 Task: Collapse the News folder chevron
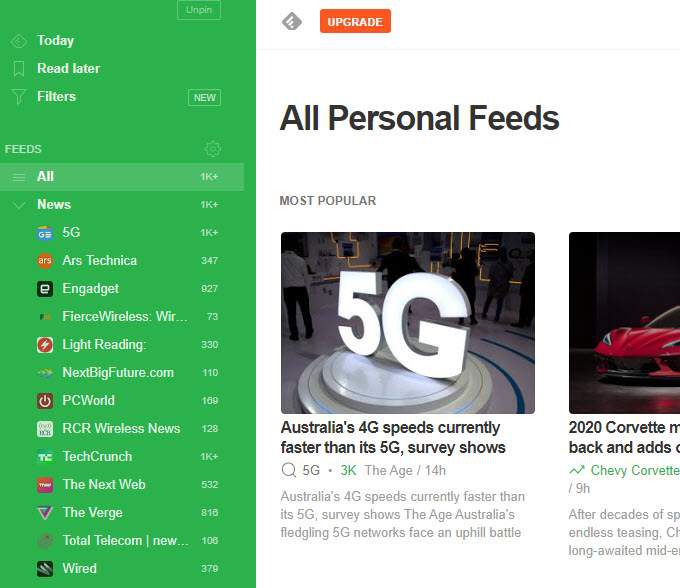[19, 205]
